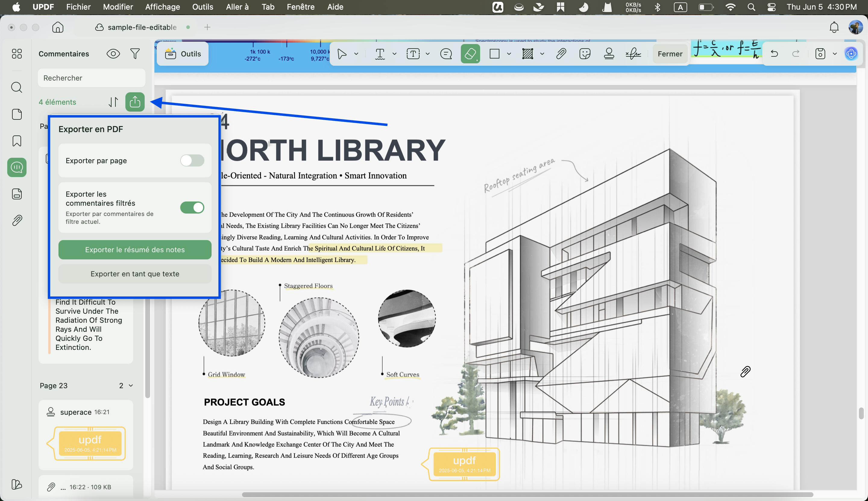Disable Exporter les commentaires filtrés switch
The height and width of the screenshot is (501, 868).
[x=192, y=208]
